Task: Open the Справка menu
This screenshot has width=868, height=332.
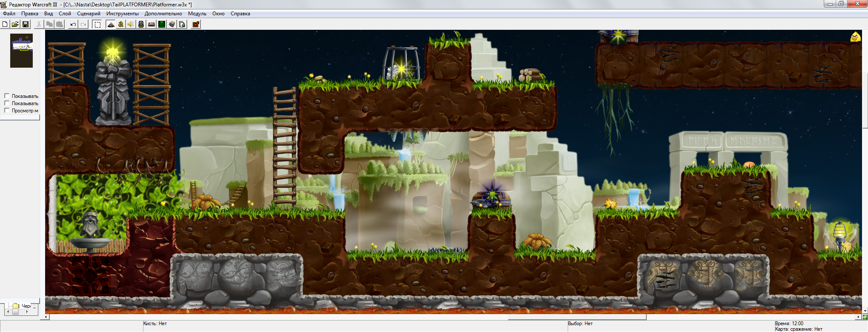Action: pyautogui.click(x=240, y=14)
